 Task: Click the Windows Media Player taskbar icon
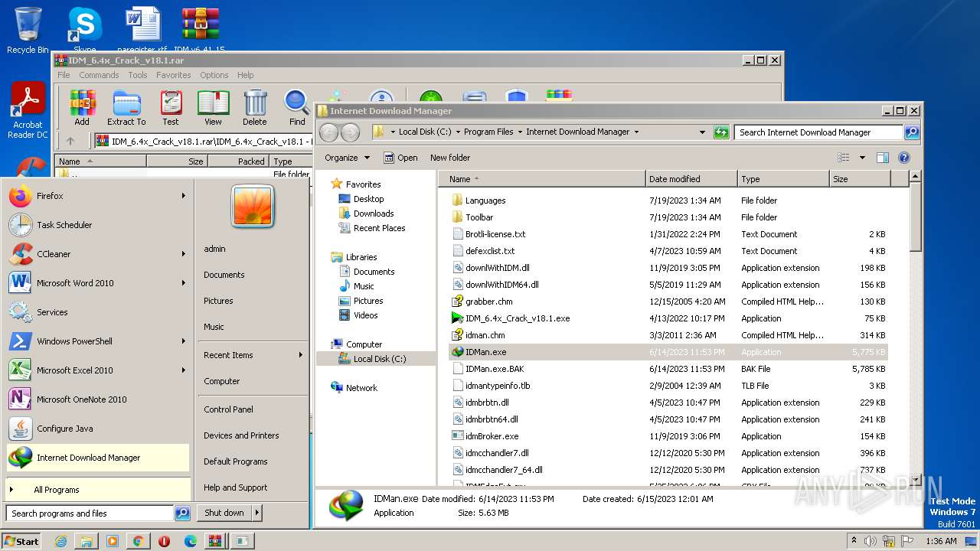(x=112, y=541)
